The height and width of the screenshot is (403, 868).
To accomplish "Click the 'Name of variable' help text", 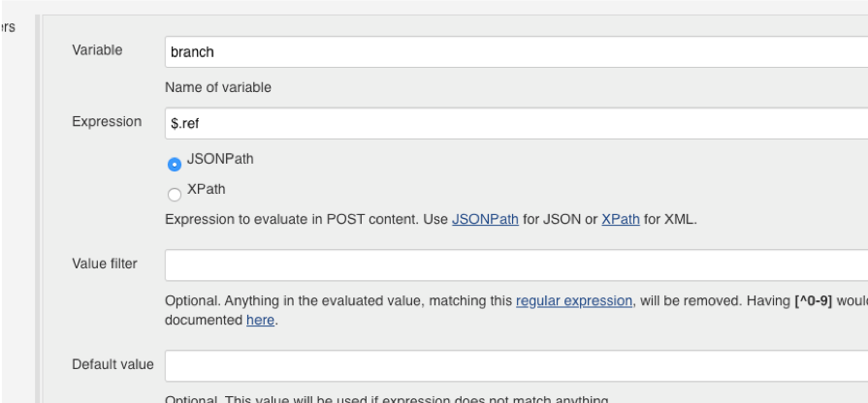I will (218, 87).
